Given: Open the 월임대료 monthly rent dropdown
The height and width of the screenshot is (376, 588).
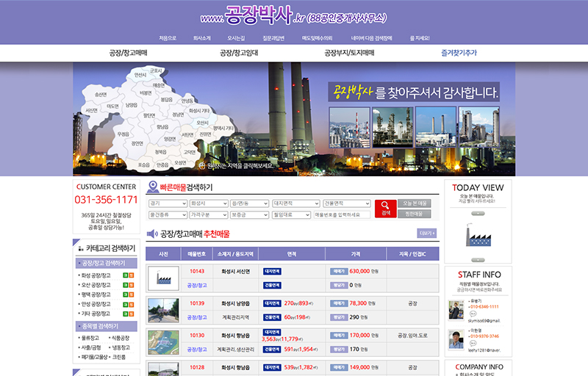Looking at the screenshot, I should pos(291,215).
